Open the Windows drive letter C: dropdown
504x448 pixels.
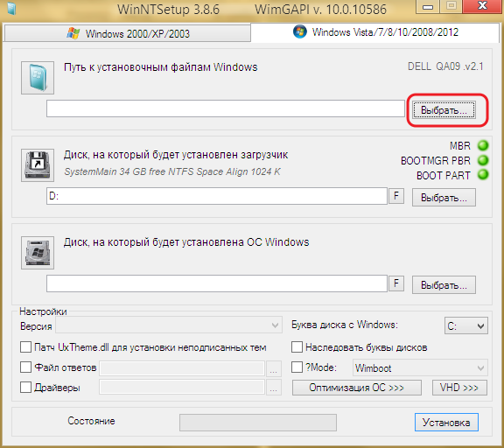coord(466,325)
